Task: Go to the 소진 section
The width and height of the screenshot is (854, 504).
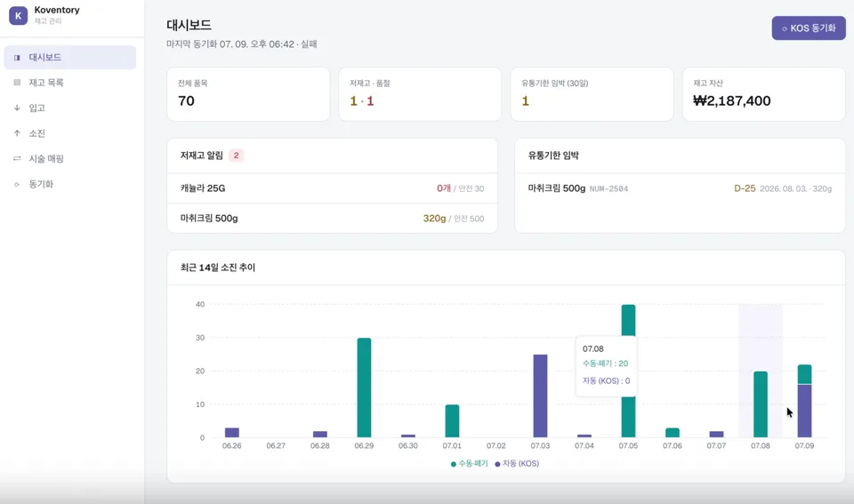Action: (x=69, y=133)
